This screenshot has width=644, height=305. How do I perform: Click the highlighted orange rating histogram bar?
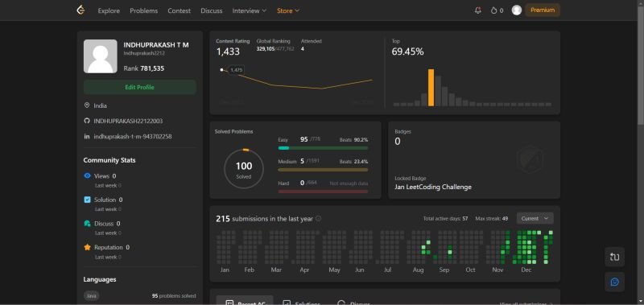431,88
